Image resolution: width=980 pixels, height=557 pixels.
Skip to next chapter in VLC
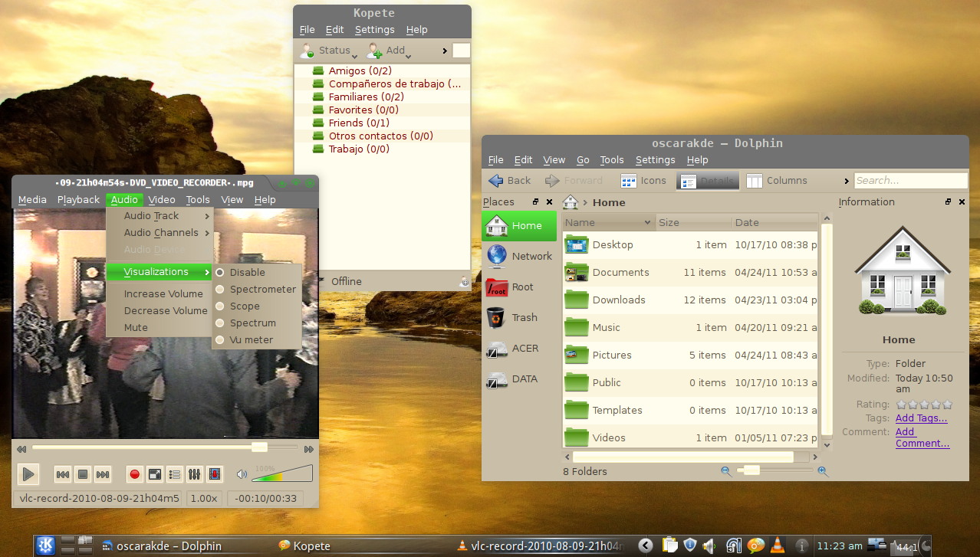pyautogui.click(x=103, y=475)
